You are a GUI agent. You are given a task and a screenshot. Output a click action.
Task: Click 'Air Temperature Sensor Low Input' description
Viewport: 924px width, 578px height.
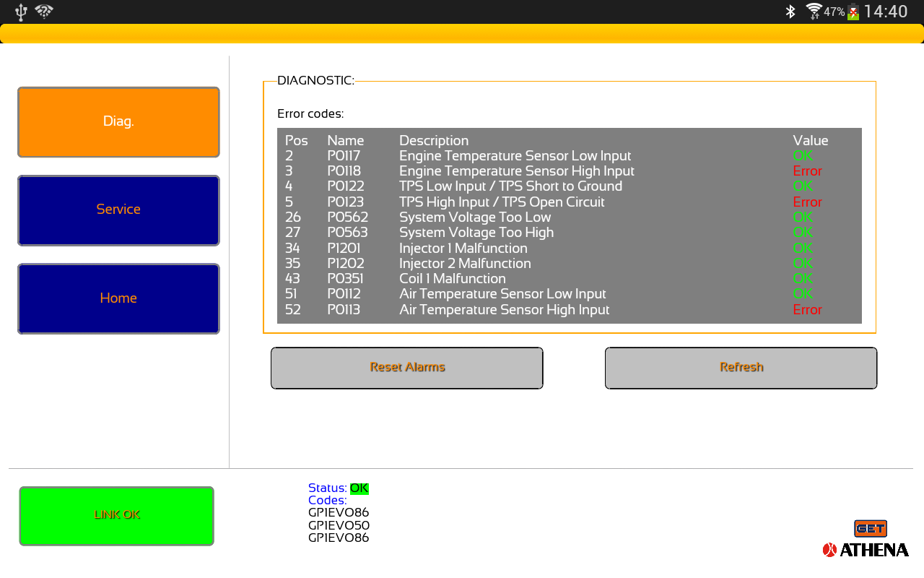point(502,294)
